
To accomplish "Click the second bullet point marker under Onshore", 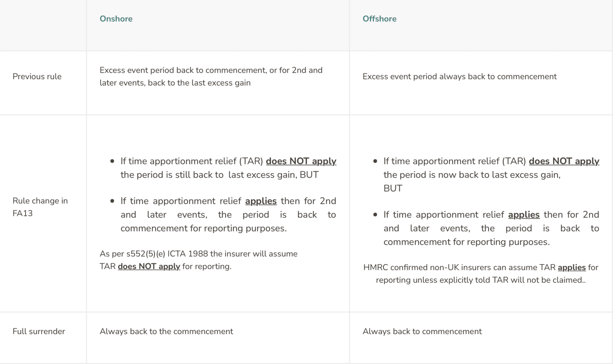I will tap(112, 201).
